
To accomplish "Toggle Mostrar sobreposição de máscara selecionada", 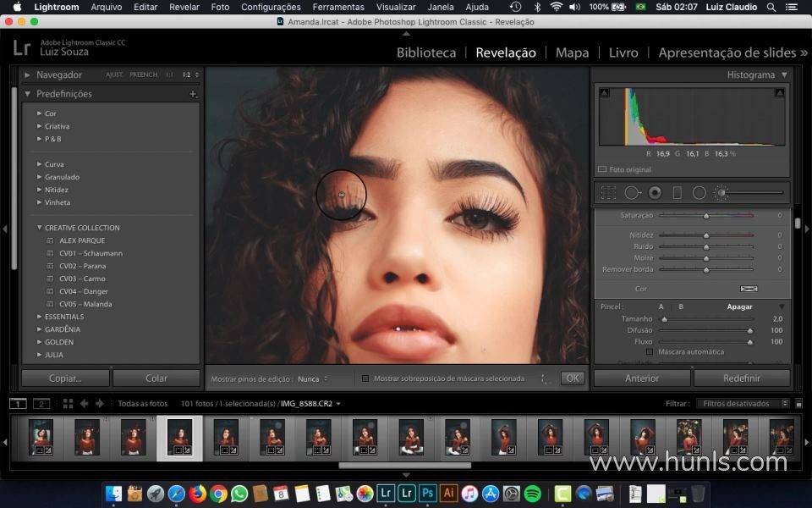I will pyautogui.click(x=365, y=378).
